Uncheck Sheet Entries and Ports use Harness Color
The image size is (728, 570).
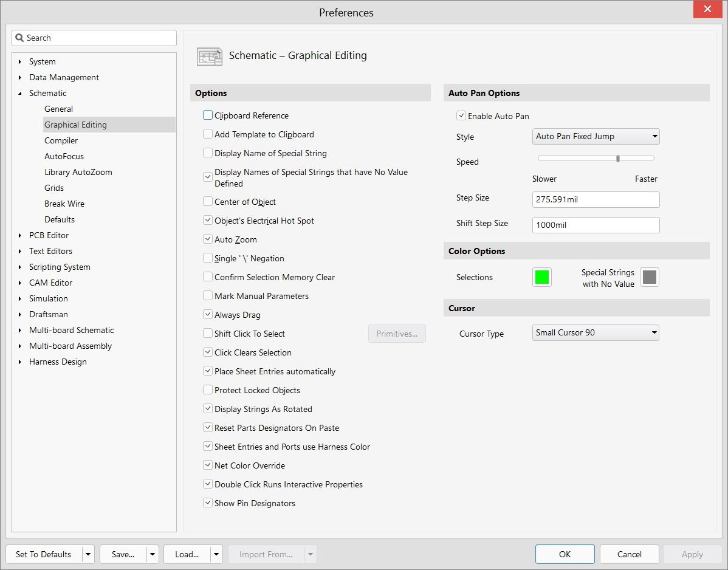208,447
